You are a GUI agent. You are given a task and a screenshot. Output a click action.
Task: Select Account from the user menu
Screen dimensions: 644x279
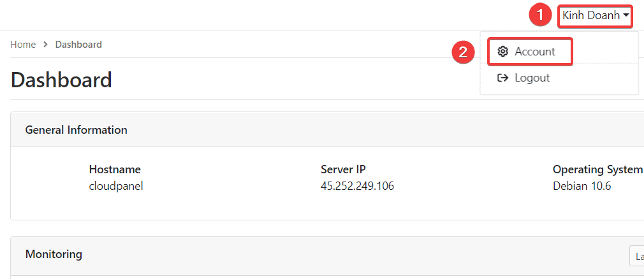(530, 52)
